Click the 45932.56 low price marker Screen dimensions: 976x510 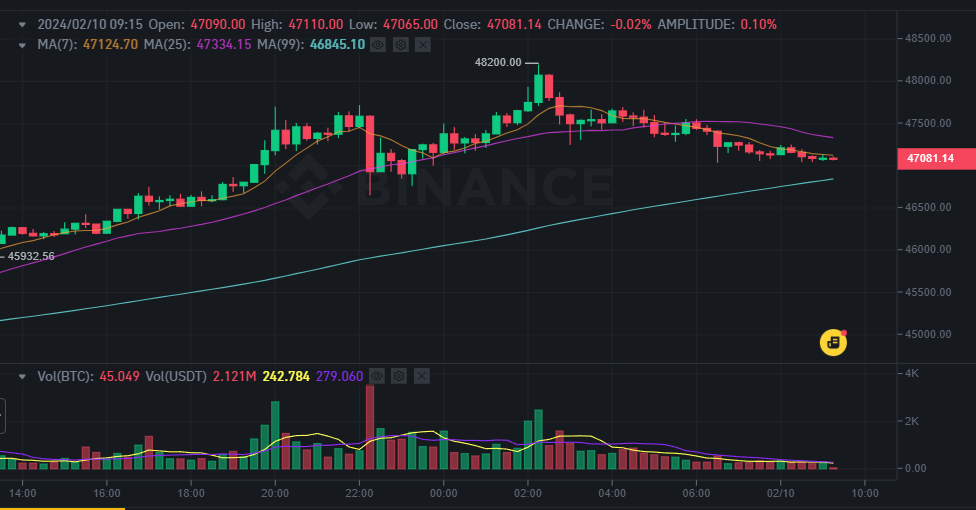pyautogui.click(x=31, y=256)
